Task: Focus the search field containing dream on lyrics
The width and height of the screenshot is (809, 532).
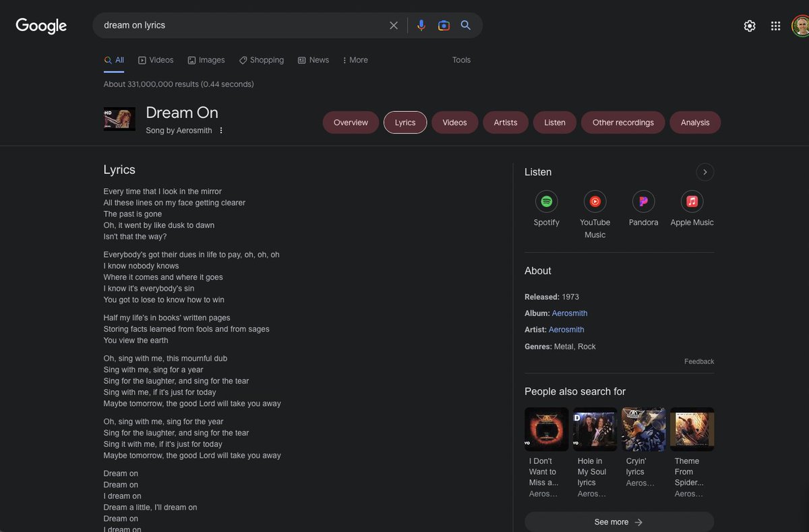Action: [243, 25]
